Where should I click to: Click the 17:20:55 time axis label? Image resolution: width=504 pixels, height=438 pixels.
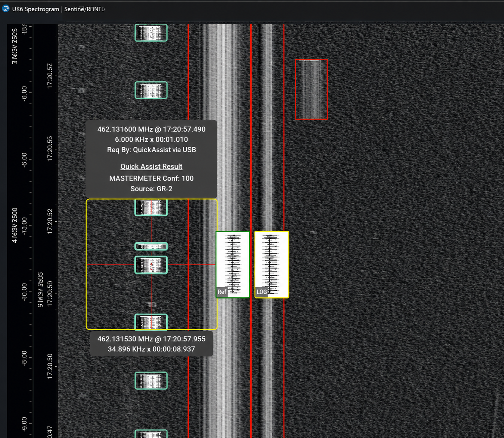(x=50, y=149)
